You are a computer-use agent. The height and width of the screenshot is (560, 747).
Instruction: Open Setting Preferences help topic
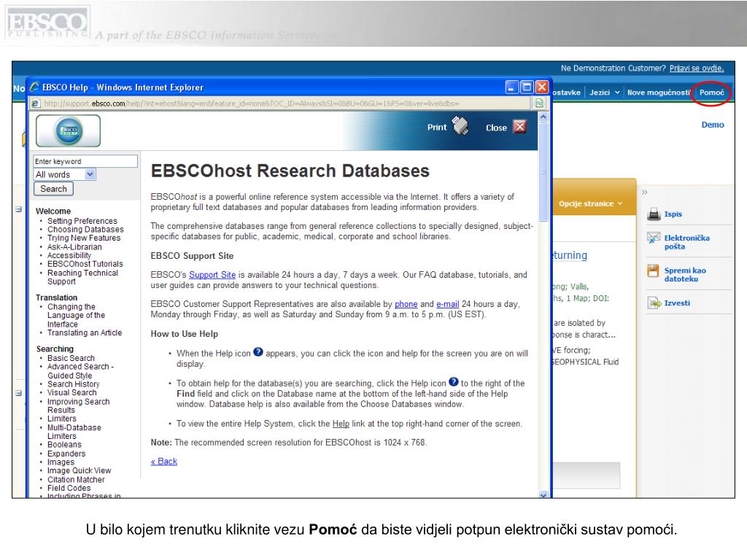[x=82, y=221]
